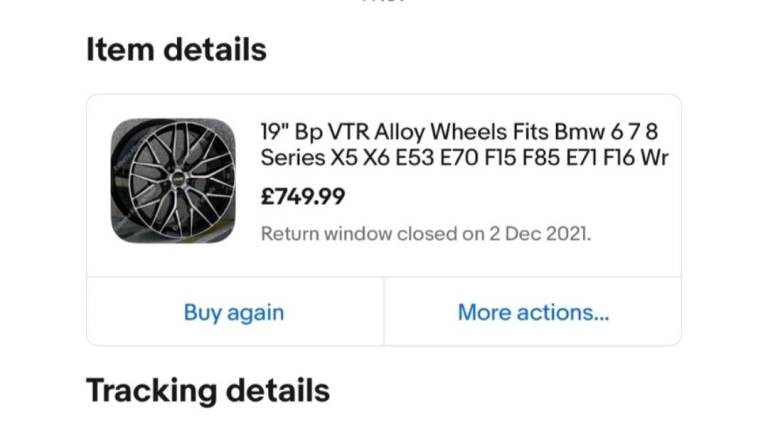This screenshot has height=447, width=768.
Task: Click the Buy again button
Action: pos(234,312)
